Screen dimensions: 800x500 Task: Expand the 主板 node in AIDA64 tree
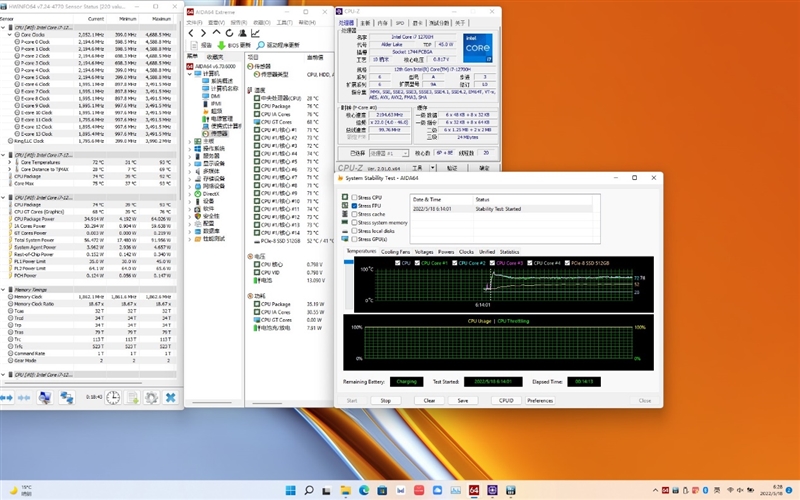pyautogui.click(x=190, y=141)
